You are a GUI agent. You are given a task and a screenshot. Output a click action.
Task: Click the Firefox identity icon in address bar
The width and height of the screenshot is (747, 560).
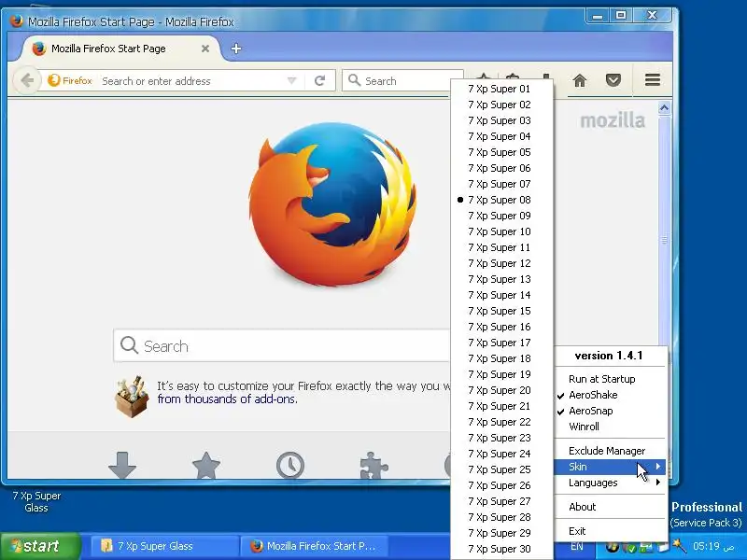click(x=70, y=80)
